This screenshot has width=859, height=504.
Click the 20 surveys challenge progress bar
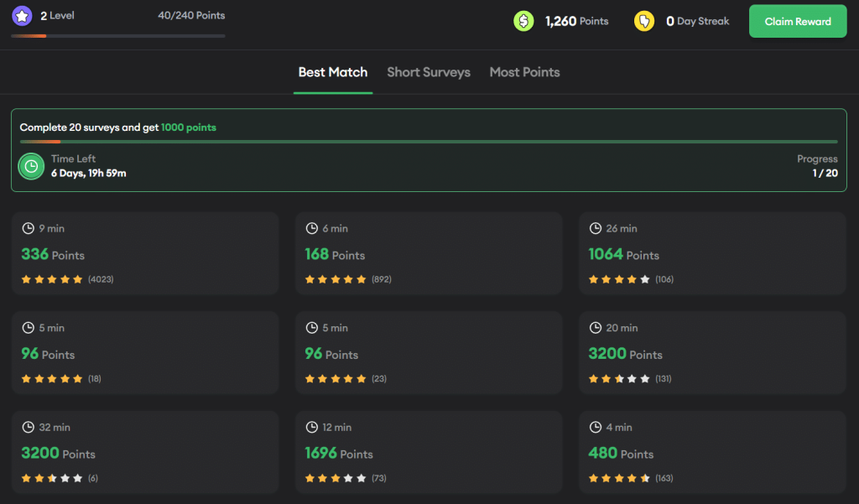click(429, 142)
